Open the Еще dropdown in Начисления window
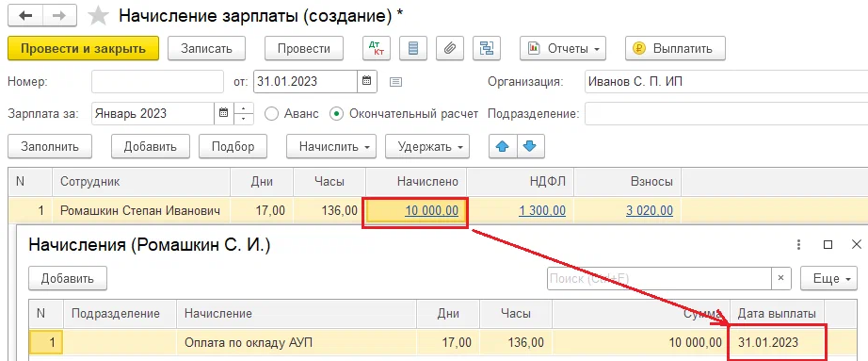This screenshot has height=361, width=868. pos(828,278)
